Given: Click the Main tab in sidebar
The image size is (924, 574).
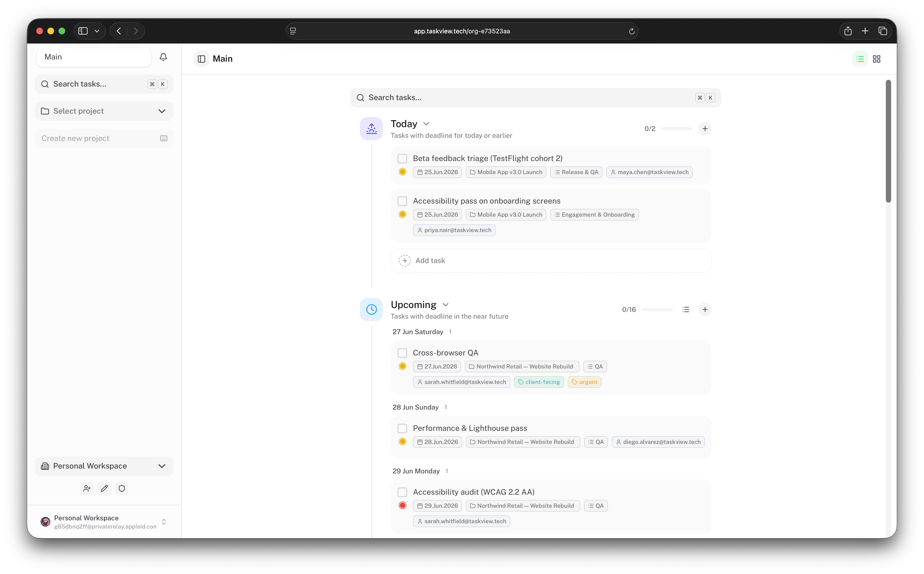Looking at the screenshot, I should [x=94, y=57].
